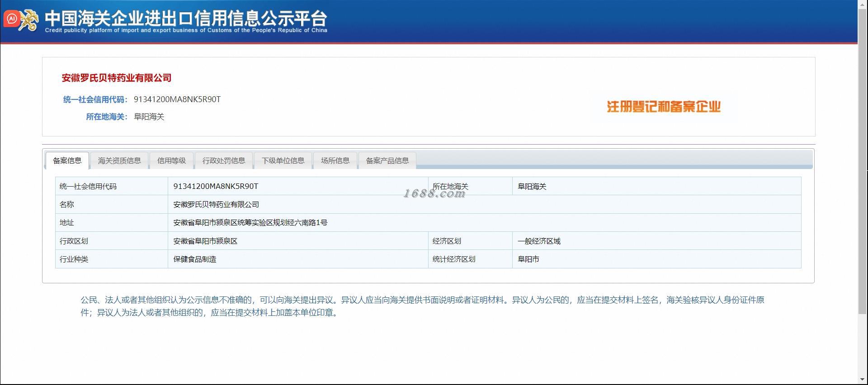Screen dimensions: 868x385
Task: Open the 备案信息 tab
Action: pos(67,160)
